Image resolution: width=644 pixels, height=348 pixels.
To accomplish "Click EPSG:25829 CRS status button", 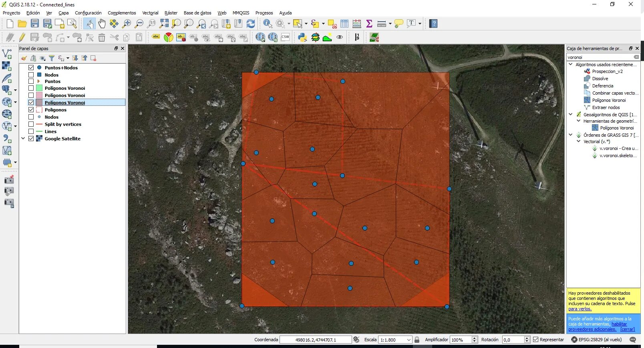I will click(x=597, y=340).
